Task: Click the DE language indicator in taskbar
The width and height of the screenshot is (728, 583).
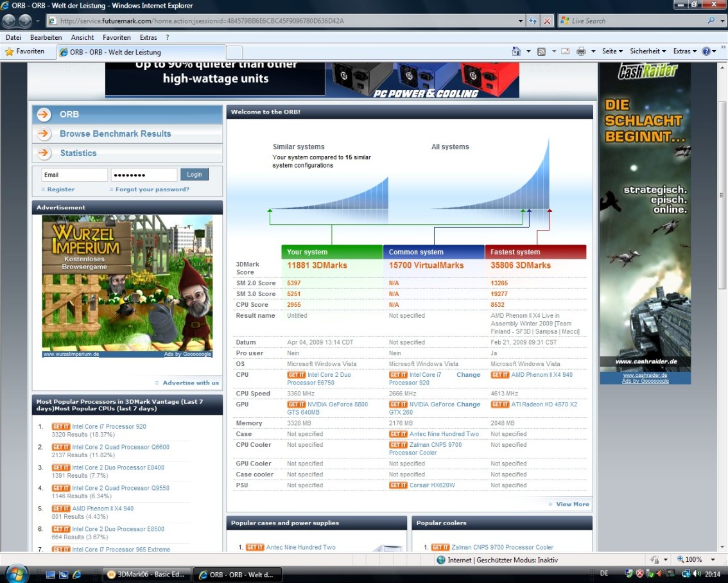Action: 604,574
